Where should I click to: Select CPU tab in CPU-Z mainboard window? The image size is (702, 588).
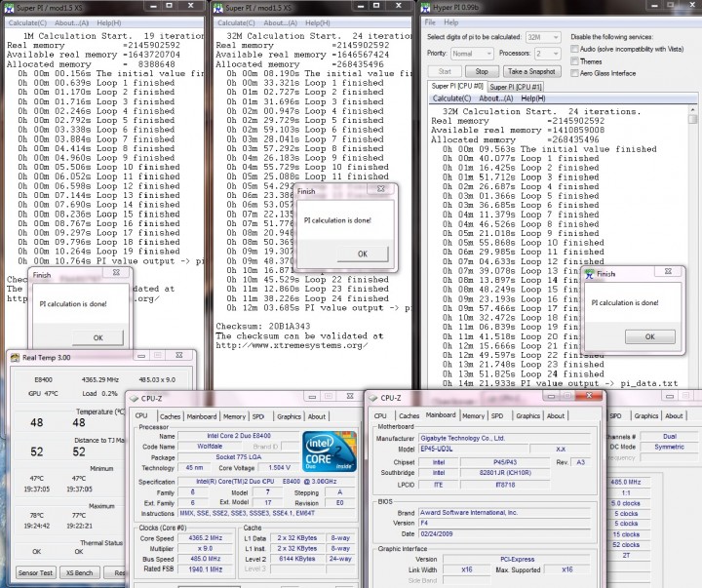(x=380, y=416)
